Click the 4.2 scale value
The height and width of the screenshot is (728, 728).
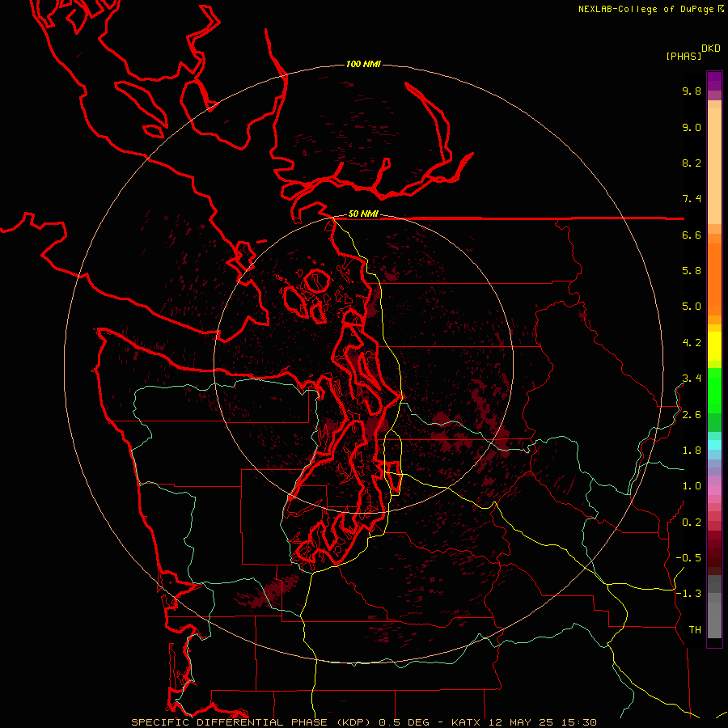(x=692, y=343)
